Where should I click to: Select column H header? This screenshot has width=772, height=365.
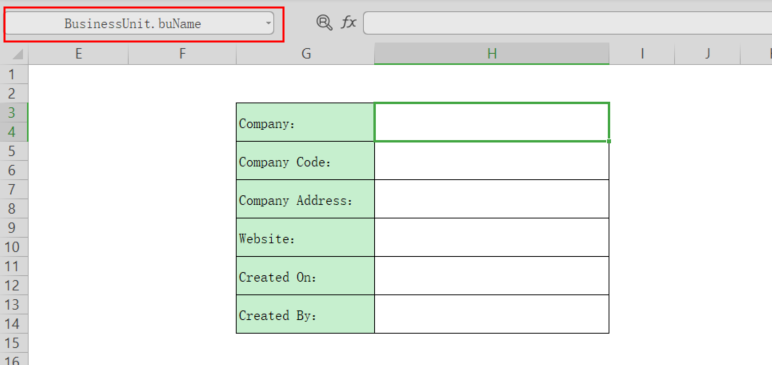[x=491, y=54]
